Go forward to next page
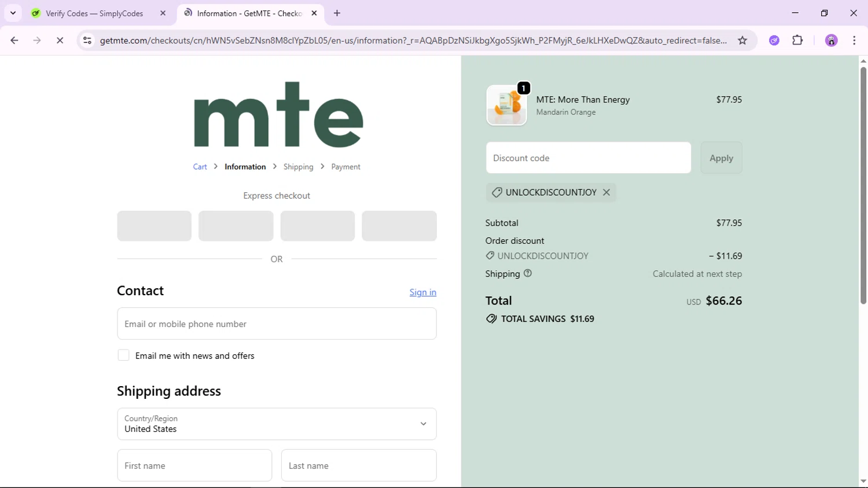Screen dimensions: 868x488 [37, 41]
